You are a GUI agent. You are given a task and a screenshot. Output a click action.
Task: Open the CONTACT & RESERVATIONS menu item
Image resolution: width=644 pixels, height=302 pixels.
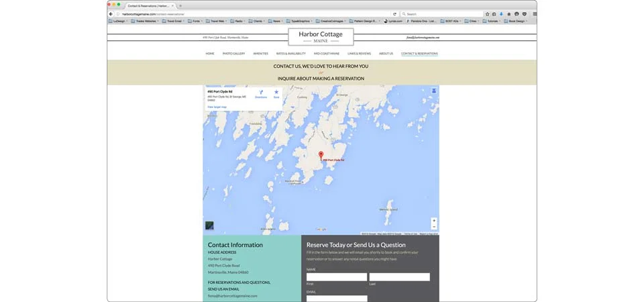(419, 54)
